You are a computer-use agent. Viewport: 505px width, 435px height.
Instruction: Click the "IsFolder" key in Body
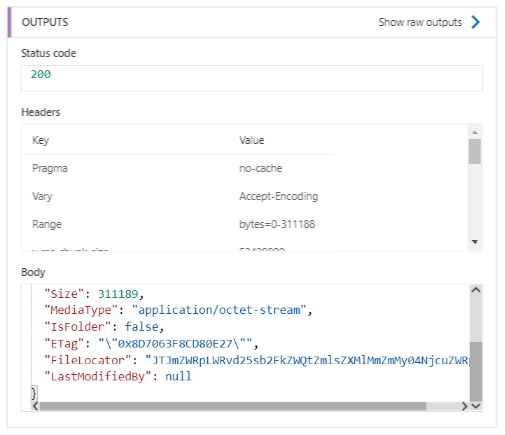coord(77,327)
